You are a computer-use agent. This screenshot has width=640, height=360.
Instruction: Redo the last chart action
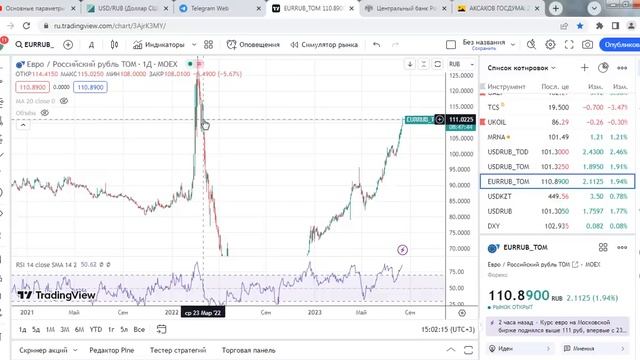click(x=395, y=44)
